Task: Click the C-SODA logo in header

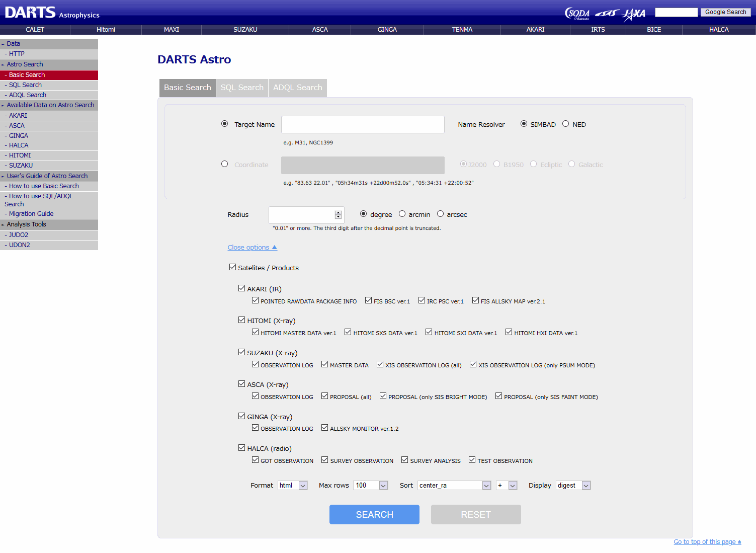Action: (577, 14)
